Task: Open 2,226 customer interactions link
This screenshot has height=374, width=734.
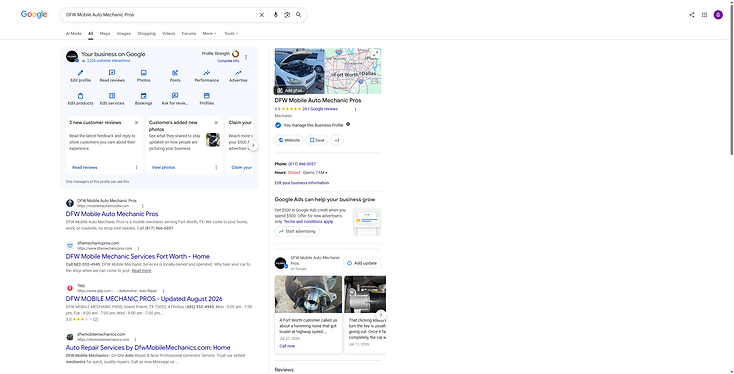Action: click(x=108, y=61)
